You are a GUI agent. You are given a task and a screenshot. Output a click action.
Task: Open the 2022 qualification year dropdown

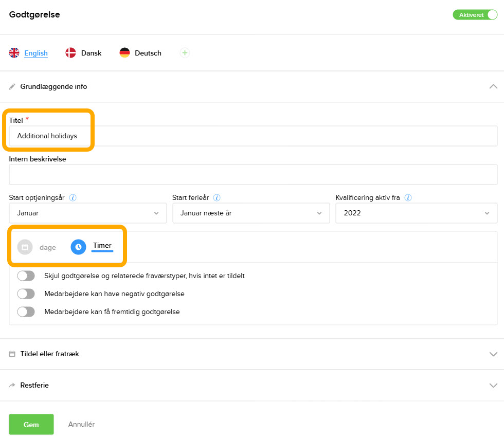tap(416, 213)
